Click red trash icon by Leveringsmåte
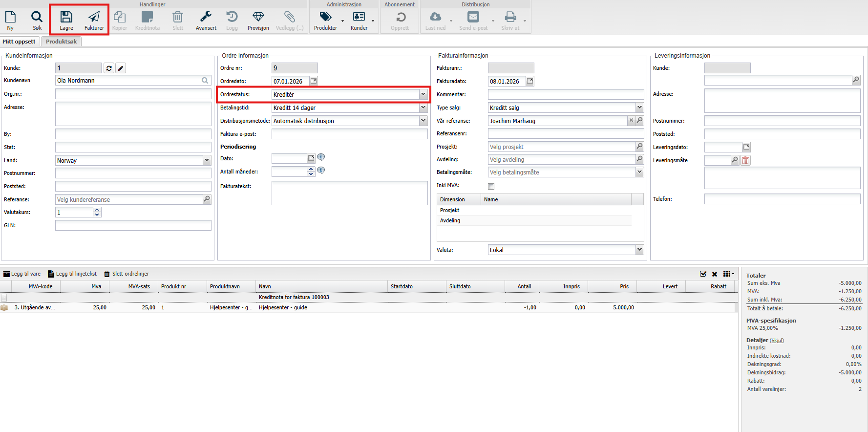This screenshot has width=868, height=432. tap(745, 160)
